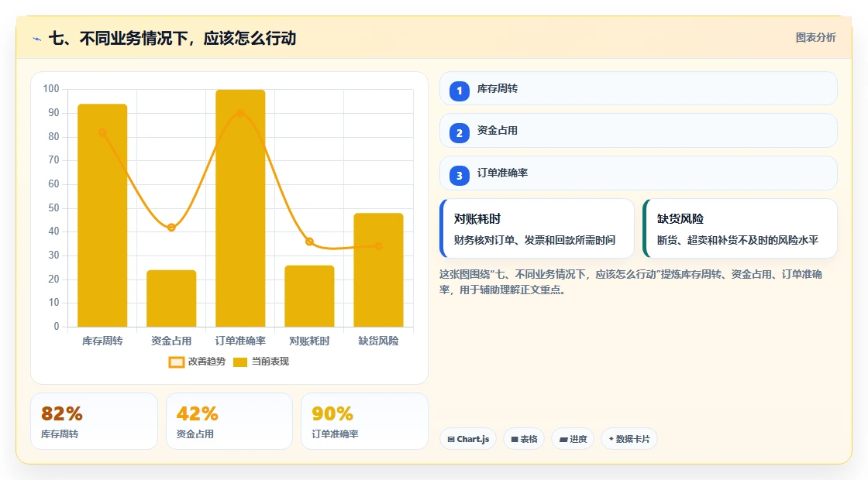Click the 订单准确率 bar in the chart
This screenshot has height=480, width=868.
coord(240,208)
